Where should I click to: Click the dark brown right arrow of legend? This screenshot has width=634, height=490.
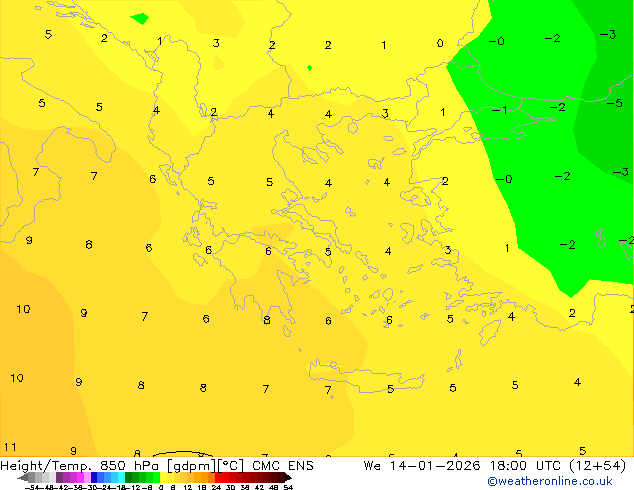coord(287,477)
